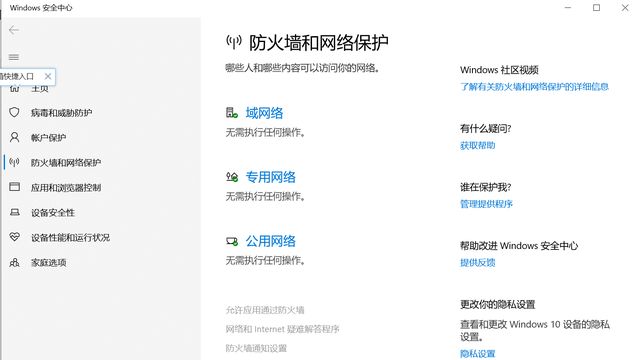The image size is (640, 360).
Task: Click 无需执行任何操作 under 域网络
Action: click(x=265, y=132)
